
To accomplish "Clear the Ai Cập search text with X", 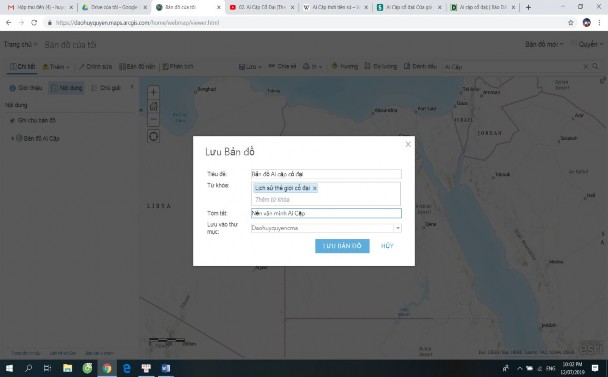I will click(586, 67).
